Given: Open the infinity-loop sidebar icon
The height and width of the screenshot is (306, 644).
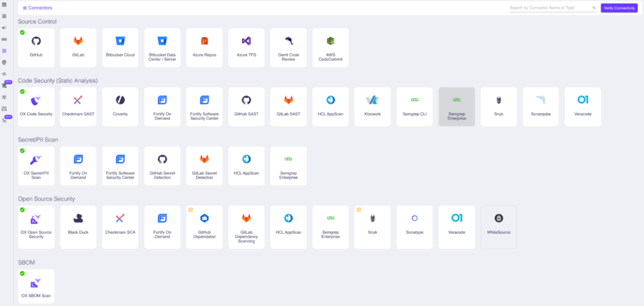Looking at the screenshot, I should (x=4, y=40).
